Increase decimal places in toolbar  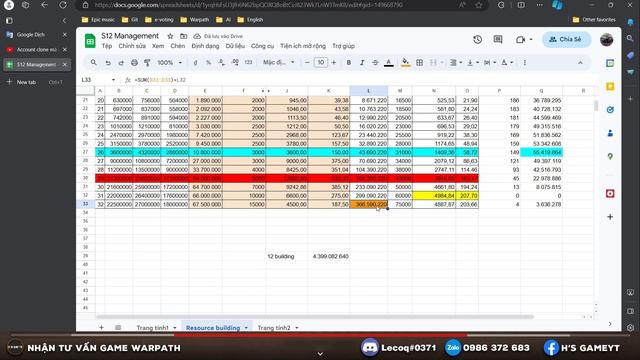tap(235, 63)
